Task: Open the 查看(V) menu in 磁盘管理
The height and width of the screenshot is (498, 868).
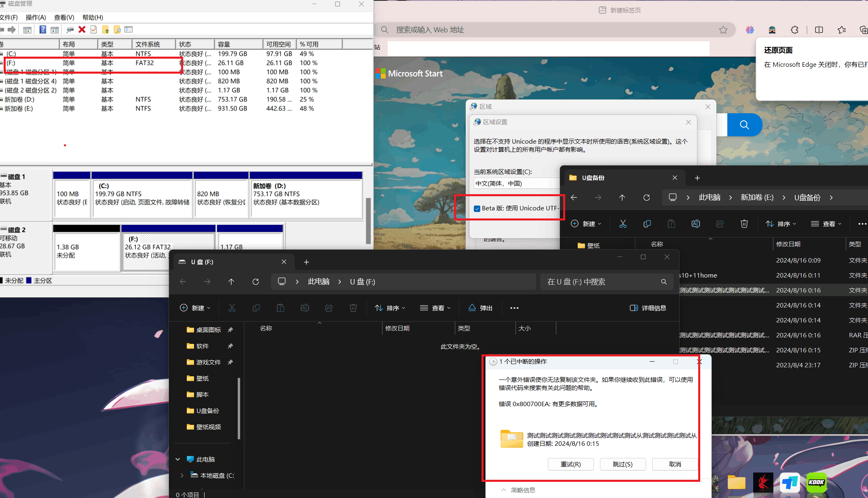Action: [63, 17]
